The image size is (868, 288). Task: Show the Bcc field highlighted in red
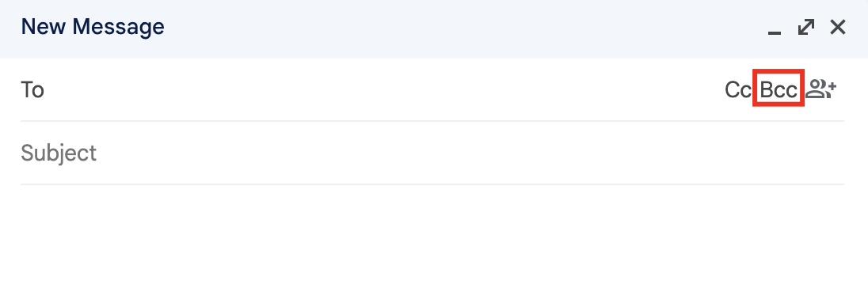tap(779, 89)
